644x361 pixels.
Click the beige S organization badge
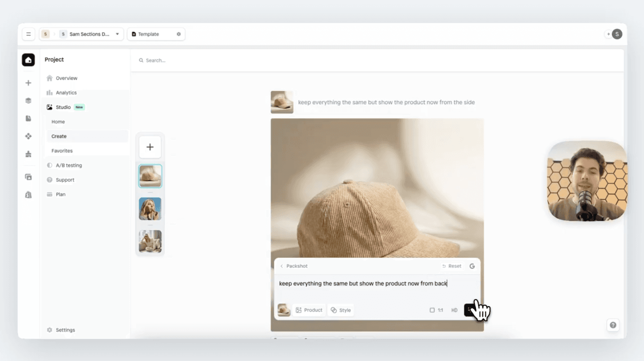45,34
